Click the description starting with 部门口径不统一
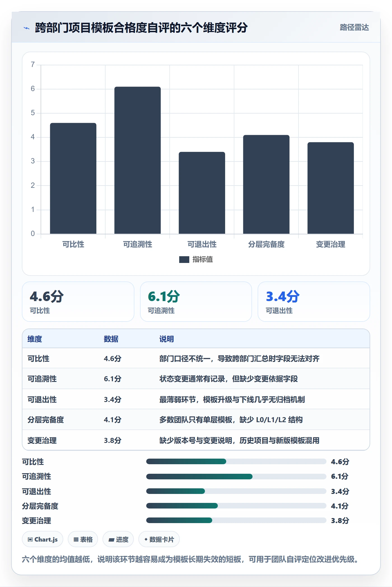 coord(239,359)
